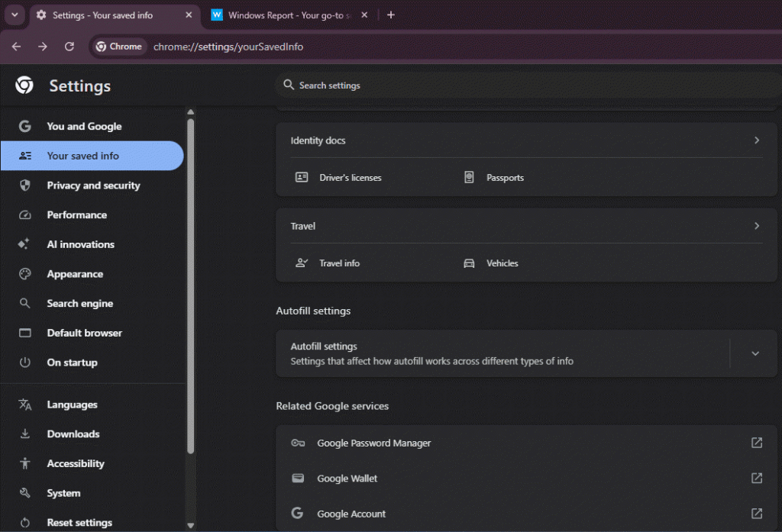Click the external link icon for Google Password Manager
Screen dimensions: 782x532
click(x=757, y=442)
